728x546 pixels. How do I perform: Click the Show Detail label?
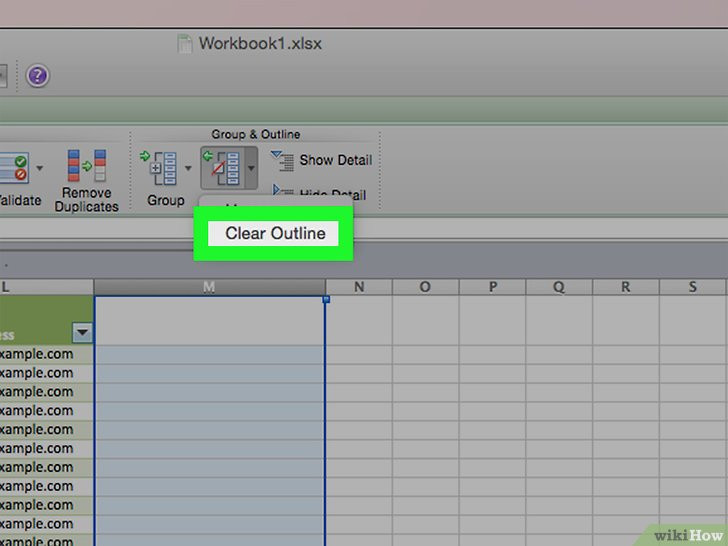click(x=336, y=160)
